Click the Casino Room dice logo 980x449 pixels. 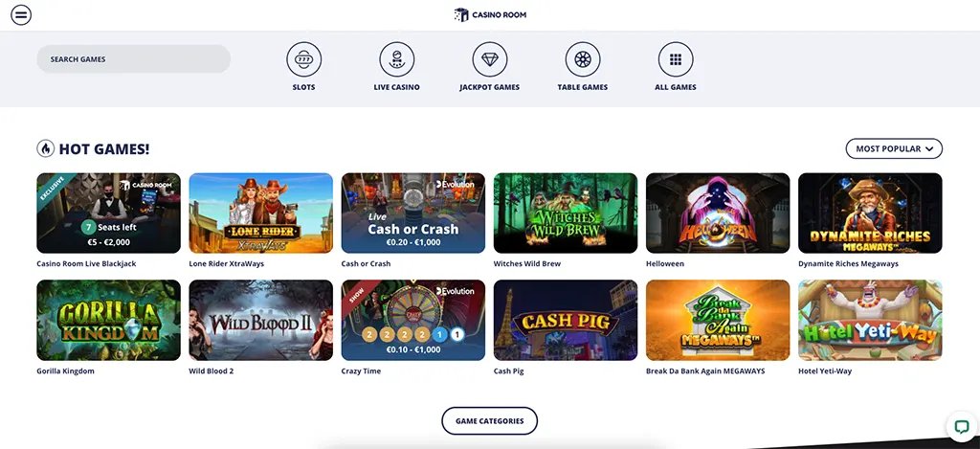tap(461, 14)
